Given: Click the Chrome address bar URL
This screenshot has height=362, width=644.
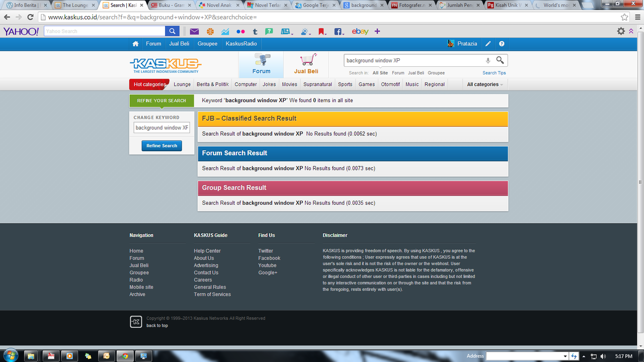Looking at the screenshot, I should tap(152, 17).
